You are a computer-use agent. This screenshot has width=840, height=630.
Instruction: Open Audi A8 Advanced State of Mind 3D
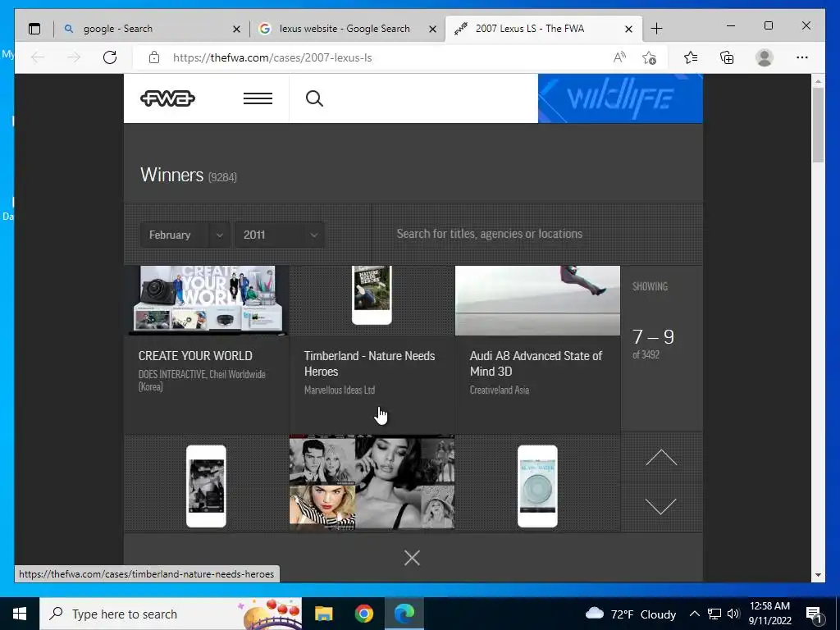[536, 363]
